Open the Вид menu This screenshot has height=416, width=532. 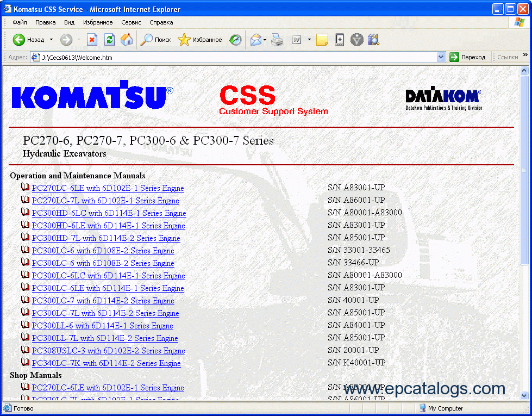point(69,22)
